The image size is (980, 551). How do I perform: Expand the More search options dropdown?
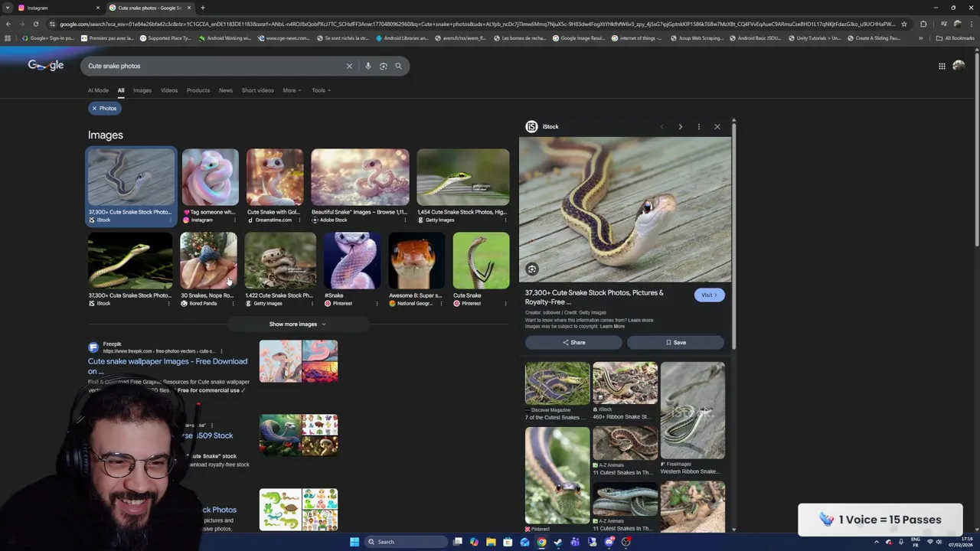pyautogui.click(x=292, y=90)
